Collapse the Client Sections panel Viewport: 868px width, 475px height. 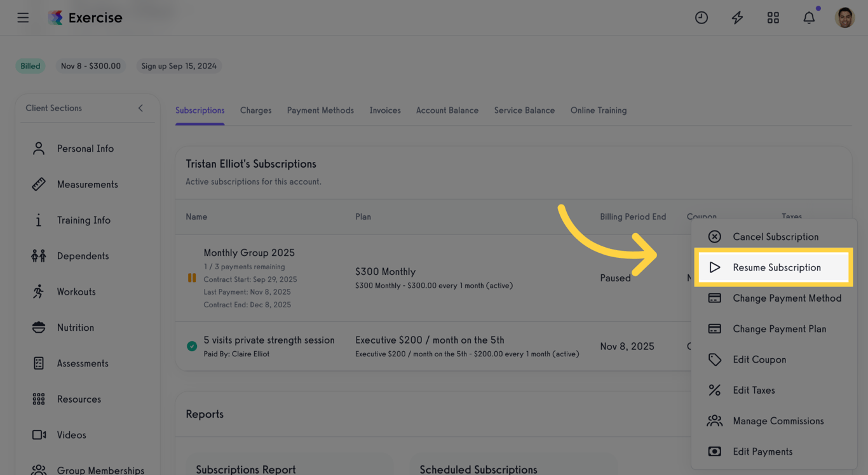pos(140,108)
